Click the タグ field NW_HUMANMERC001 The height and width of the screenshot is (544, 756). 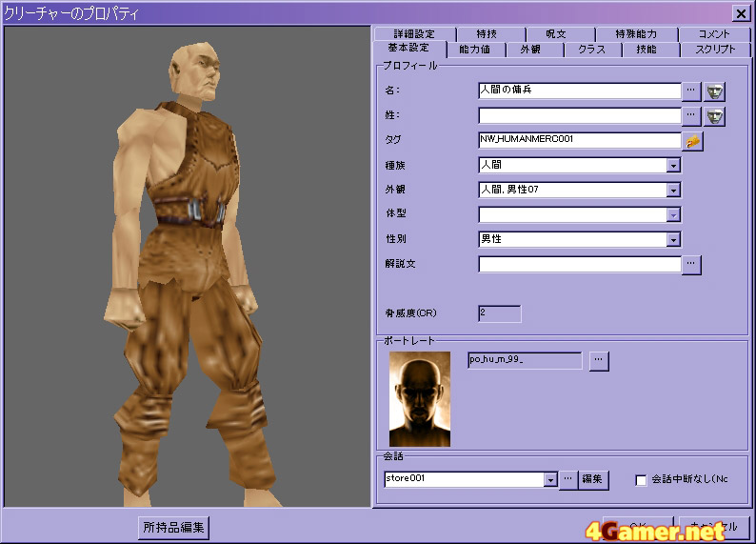(580, 140)
